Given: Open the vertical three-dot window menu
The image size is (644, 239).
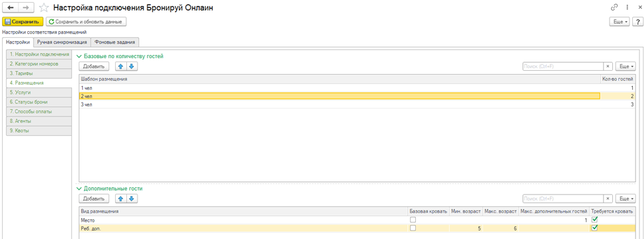Looking at the screenshot, I should click(x=627, y=7).
